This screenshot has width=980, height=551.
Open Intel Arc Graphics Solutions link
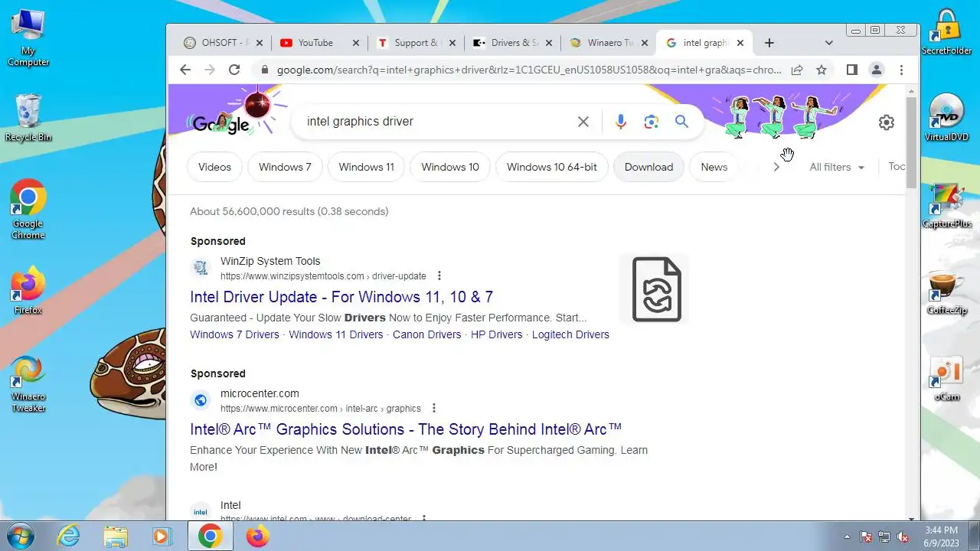406,429
